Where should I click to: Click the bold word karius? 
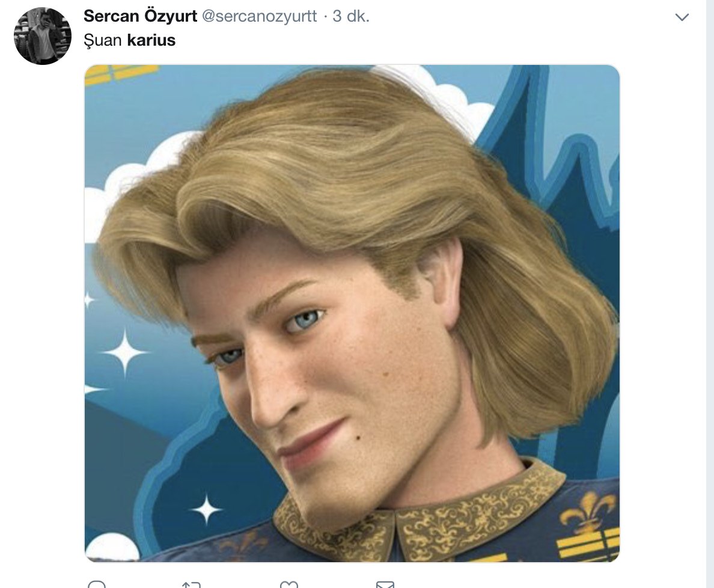pos(151,40)
